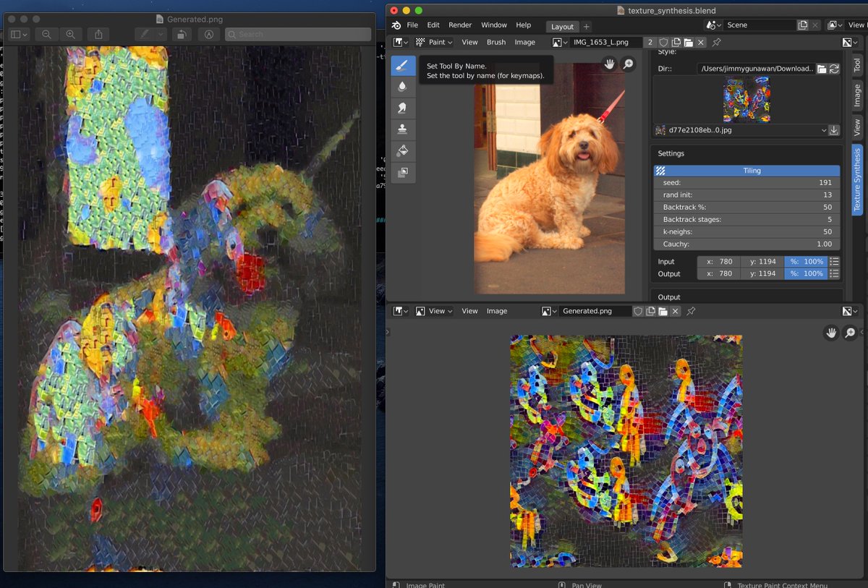Select the Mask tool
Screen dimensions: 868x588
[402, 172]
